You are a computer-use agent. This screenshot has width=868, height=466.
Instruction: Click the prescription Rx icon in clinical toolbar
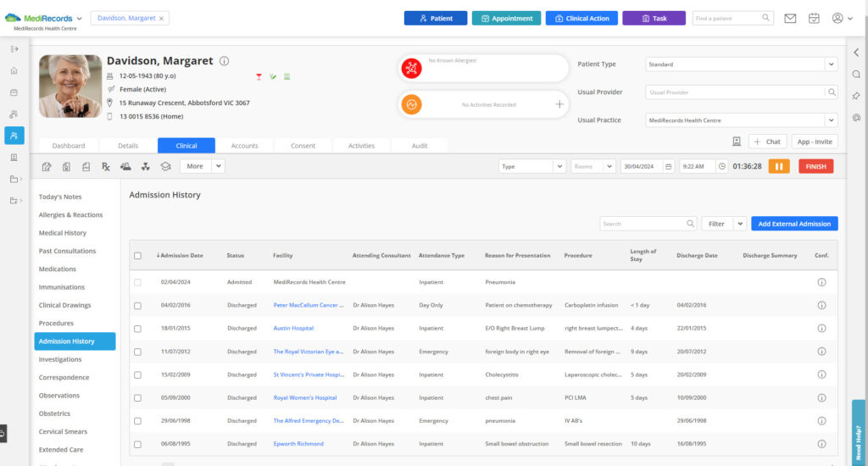point(106,167)
